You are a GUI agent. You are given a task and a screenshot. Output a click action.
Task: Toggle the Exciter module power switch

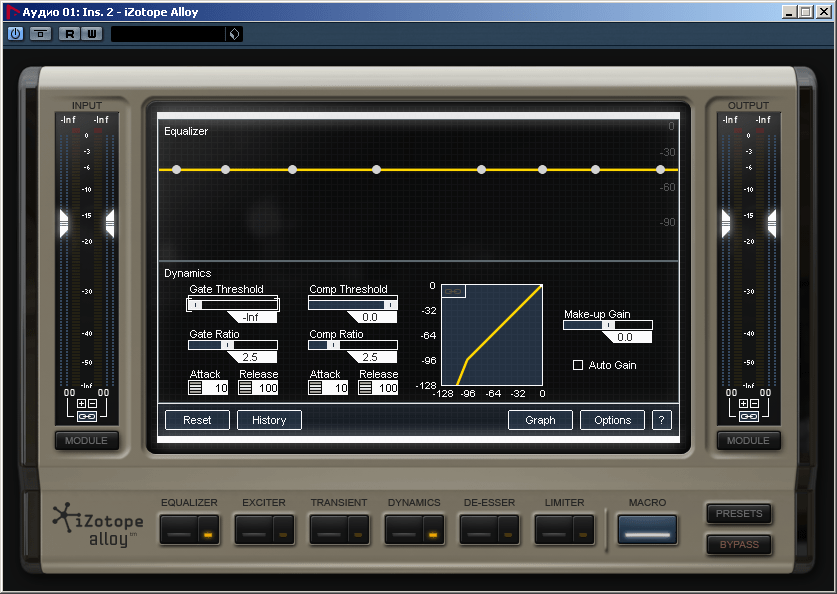[284, 530]
